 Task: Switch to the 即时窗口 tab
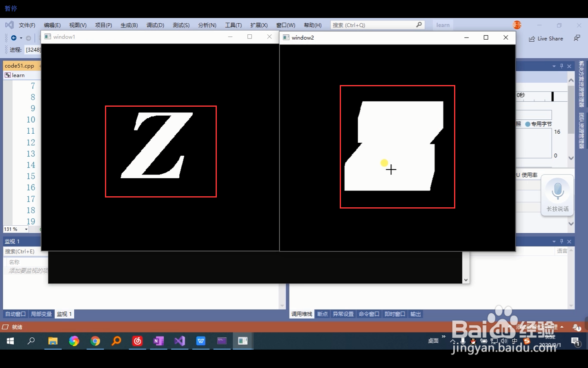pos(395,314)
